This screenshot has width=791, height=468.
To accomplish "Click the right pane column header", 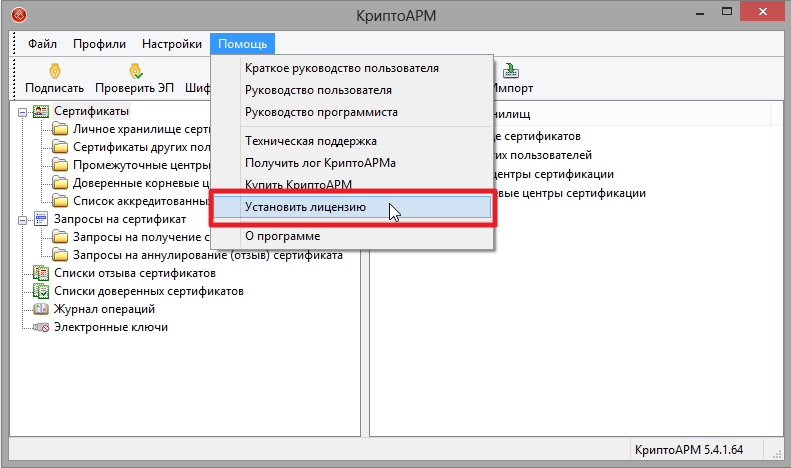I will (x=632, y=114).
